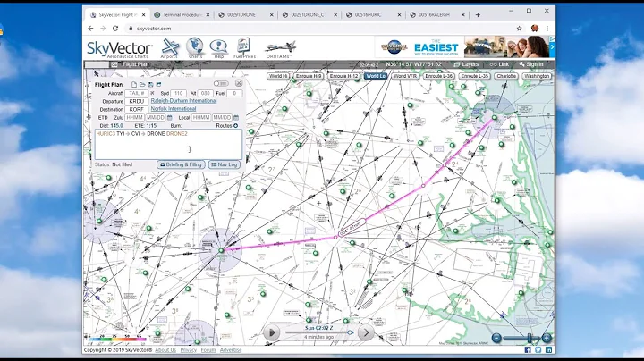Select the Enroute H-12 chart

click(343, 76)
